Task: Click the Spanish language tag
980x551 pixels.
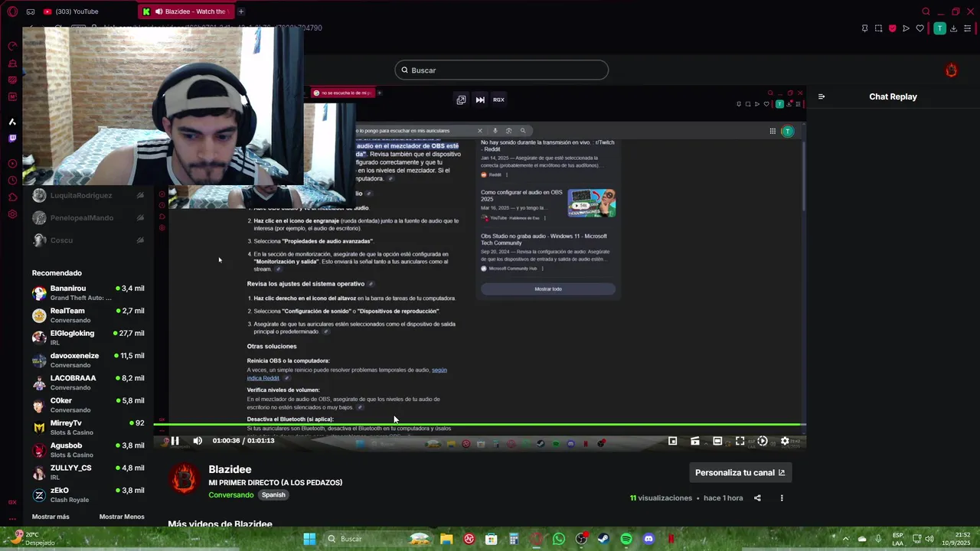Action: pos(273,495)
